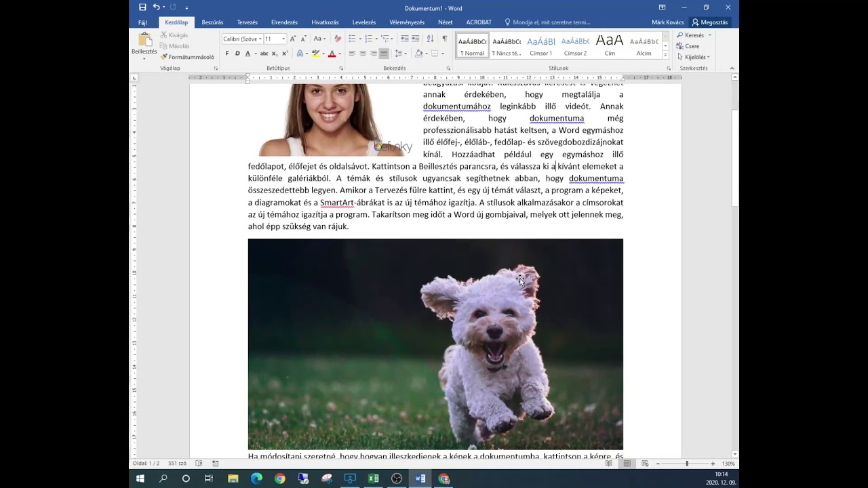Viewport: 868px width, 488px height.
Task: Clear formatting with the eraser icon
Action: [338, 39]
